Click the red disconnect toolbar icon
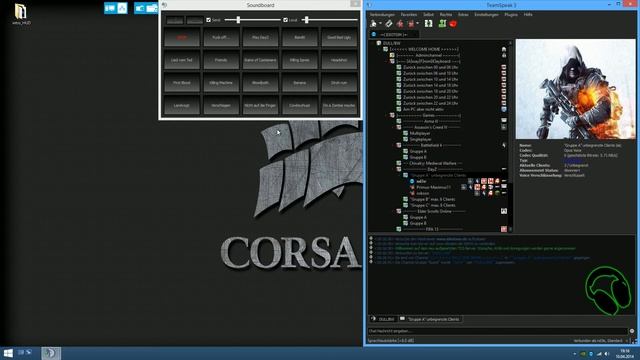The height and width of the screenshot is (360, 640). pyautogui.click(x=400, y=24)
